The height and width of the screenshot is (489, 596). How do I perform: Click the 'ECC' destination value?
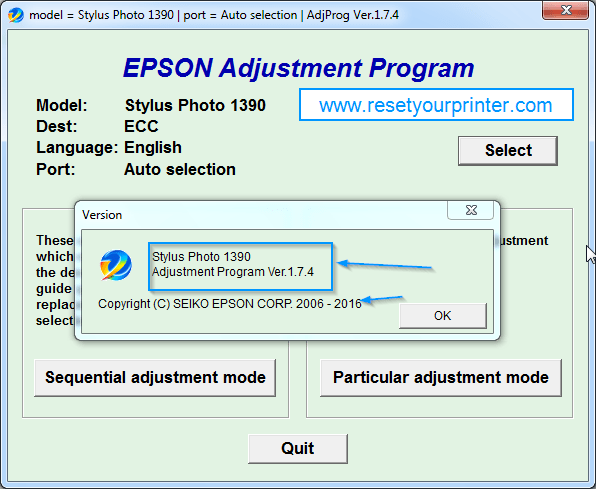pos(141,126)
